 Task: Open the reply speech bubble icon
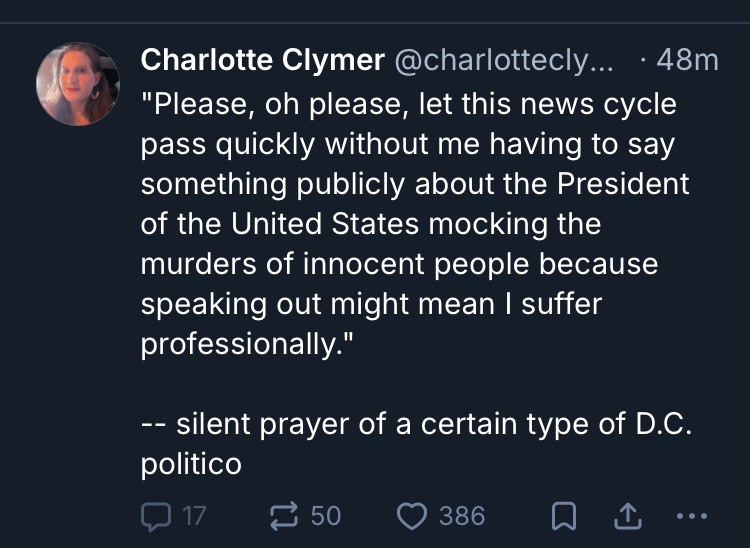155,516
